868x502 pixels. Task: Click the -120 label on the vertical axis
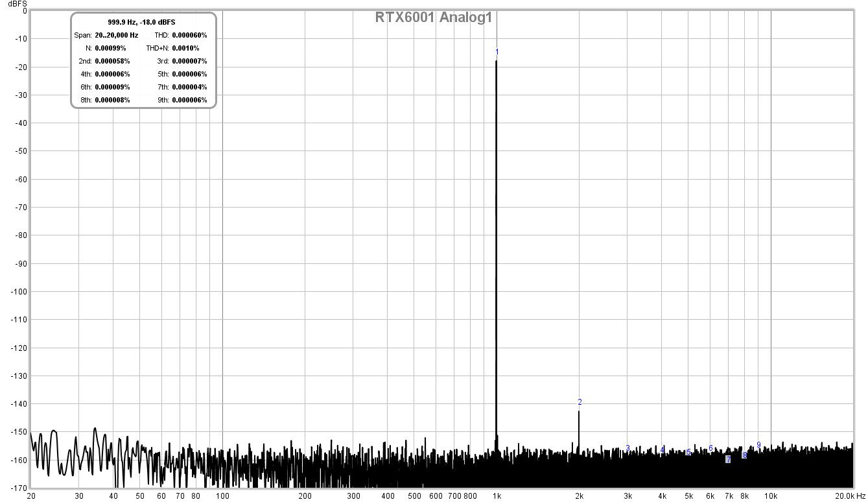coord(19,348)
